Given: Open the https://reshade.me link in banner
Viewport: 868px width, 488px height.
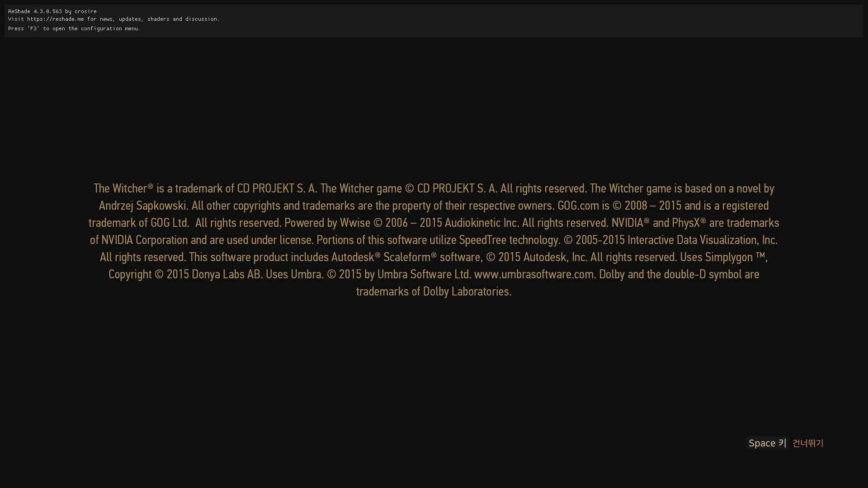Looking at the screenshot, I should click(x=56, y=19).
